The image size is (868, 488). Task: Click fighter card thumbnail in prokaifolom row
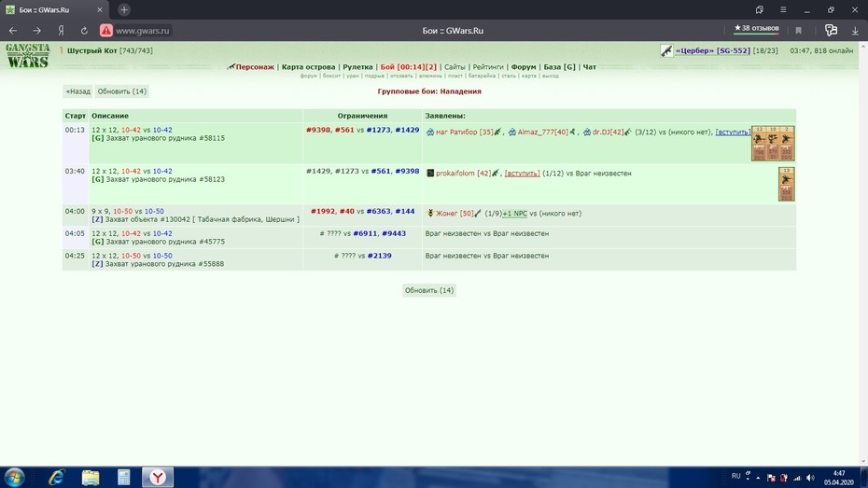[786, 184]
